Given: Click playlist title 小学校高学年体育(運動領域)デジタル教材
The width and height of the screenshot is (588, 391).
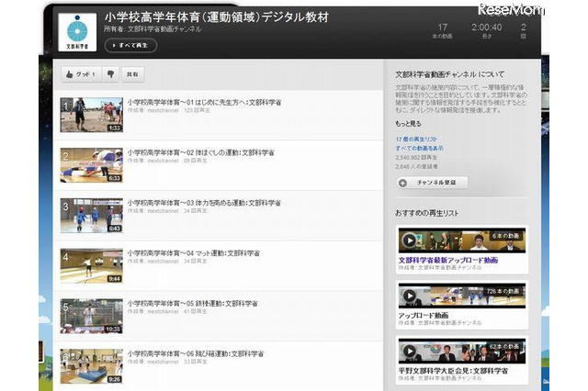Looking at the screenshot, I should tap(217, 17).
